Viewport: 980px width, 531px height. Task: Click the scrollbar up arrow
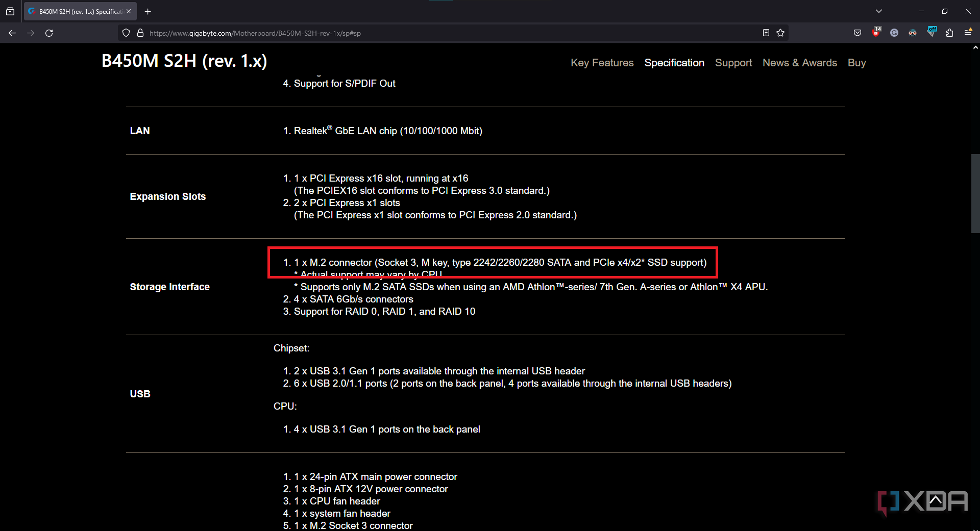(x=975, y=47)
